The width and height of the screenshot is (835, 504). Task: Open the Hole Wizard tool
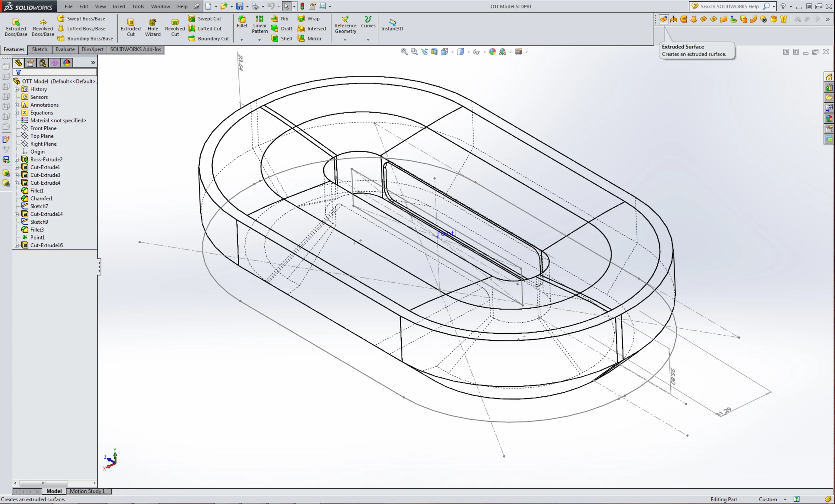pos(153,27)
